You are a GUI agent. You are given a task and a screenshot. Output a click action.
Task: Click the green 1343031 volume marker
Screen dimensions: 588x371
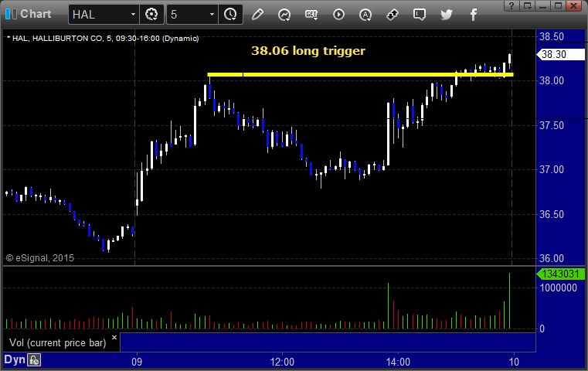click(x=561, y=274)
